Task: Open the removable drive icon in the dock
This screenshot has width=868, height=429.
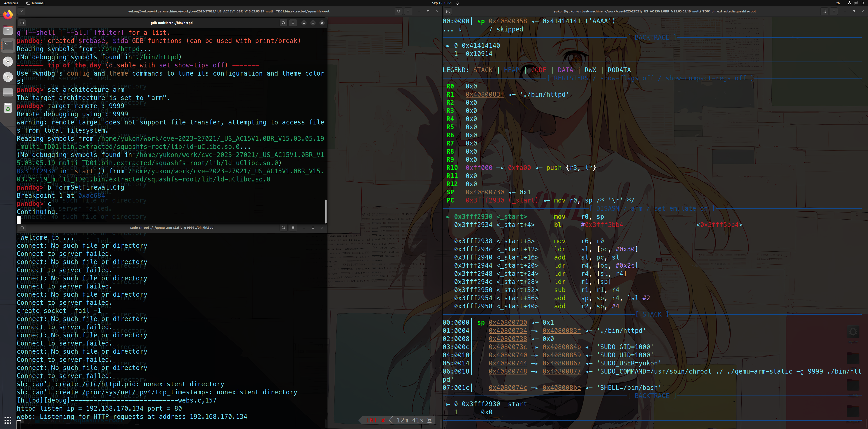Action: (x=8, y=92)
